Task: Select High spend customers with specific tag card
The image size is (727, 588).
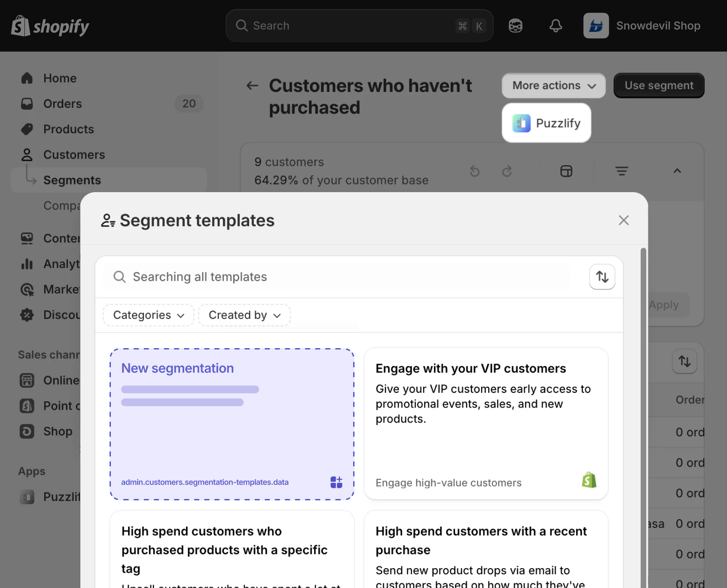Action: click(232, 549)
